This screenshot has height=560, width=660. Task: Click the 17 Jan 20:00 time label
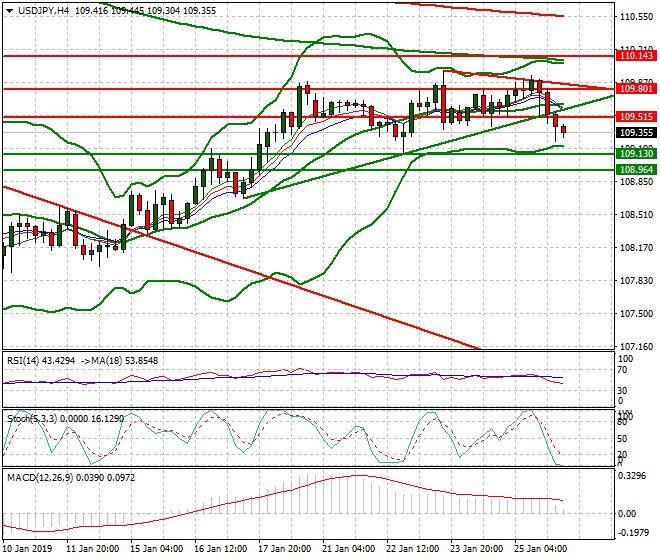pos(284,549)
